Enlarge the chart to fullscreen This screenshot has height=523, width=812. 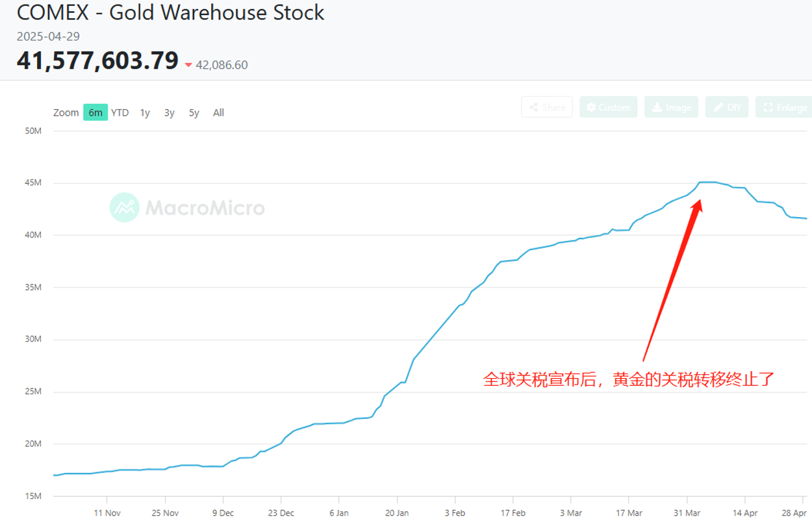click(785, 107)
